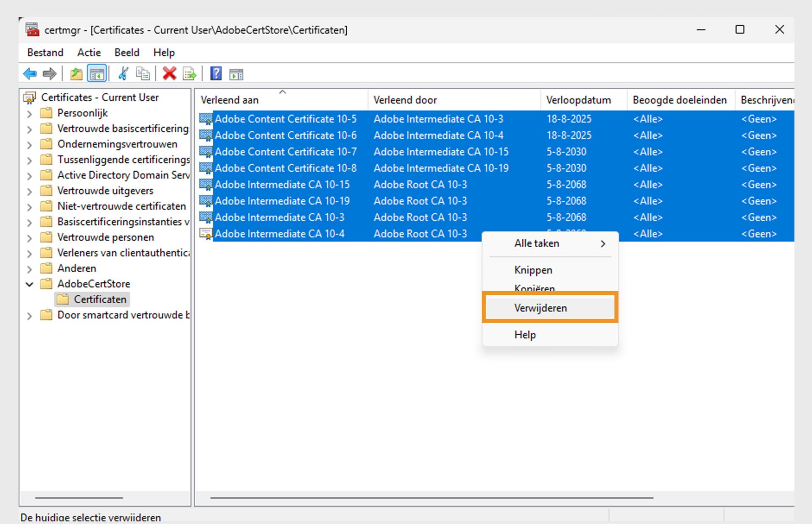Expand the Tussenliggende certificerings node
812x524 pixels.
[29, 161]
